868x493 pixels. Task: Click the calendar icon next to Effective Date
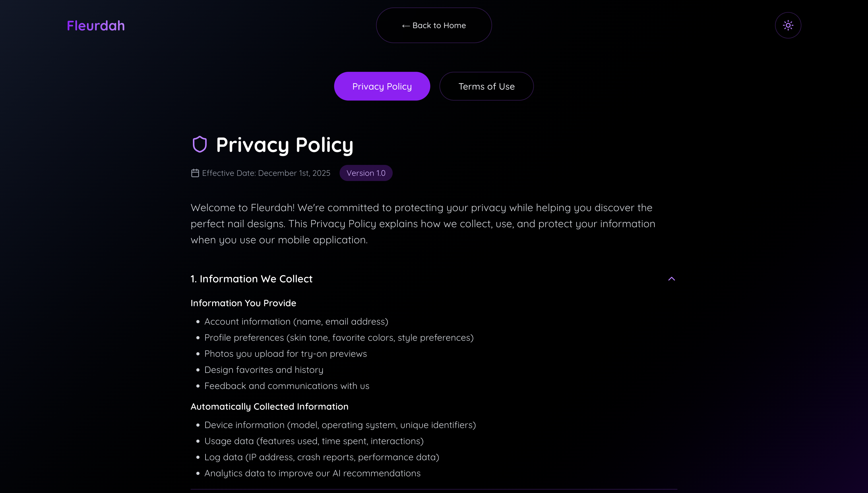pos(195,173)
